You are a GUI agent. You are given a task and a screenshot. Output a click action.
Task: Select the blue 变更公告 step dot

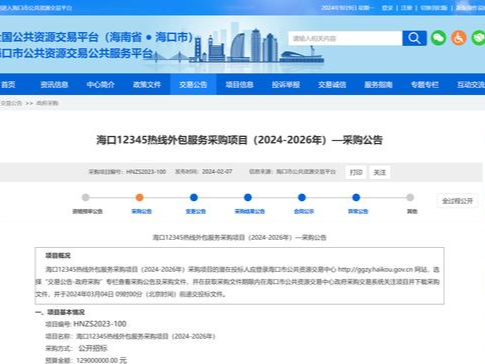point(194,198)
